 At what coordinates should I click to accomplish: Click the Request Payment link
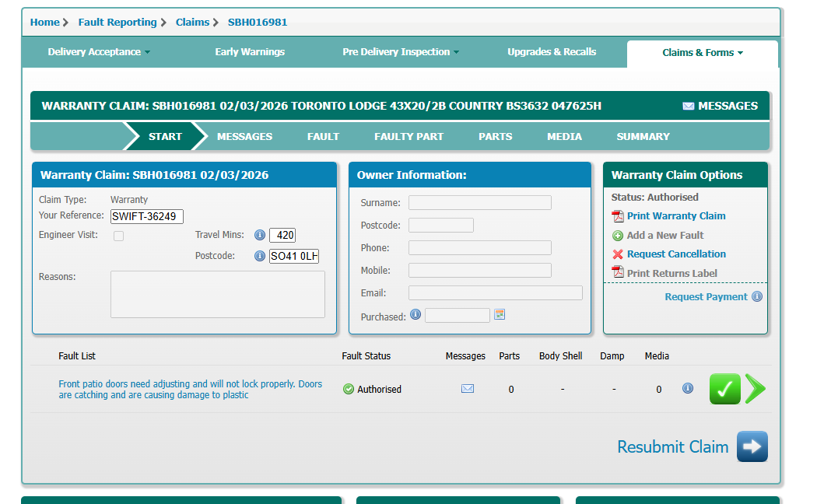[706, 297]
